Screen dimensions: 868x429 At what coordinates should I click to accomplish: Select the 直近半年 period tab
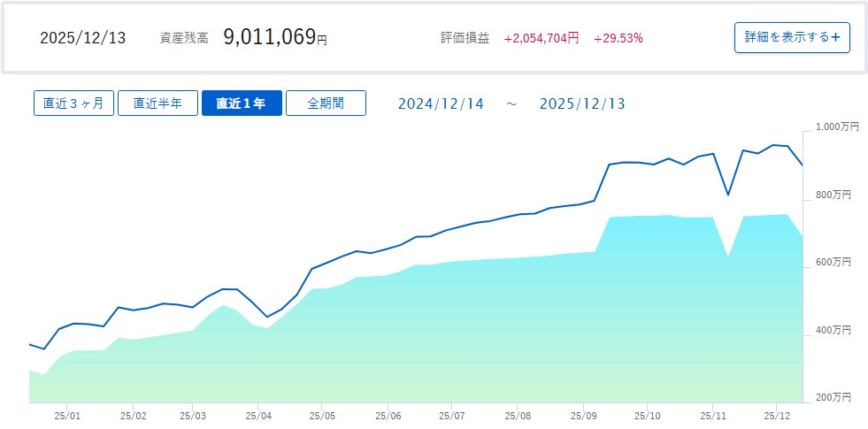click(x=157, y=103)
